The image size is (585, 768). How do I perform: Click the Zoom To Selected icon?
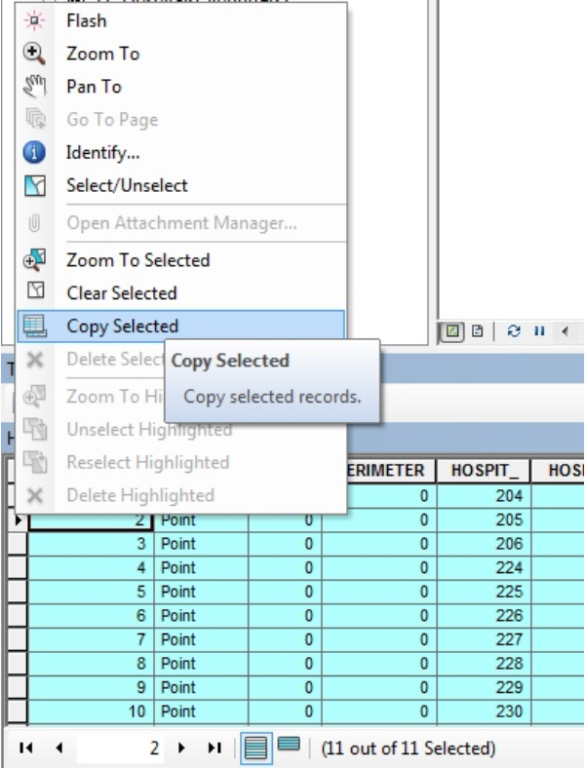pos(34,260)
